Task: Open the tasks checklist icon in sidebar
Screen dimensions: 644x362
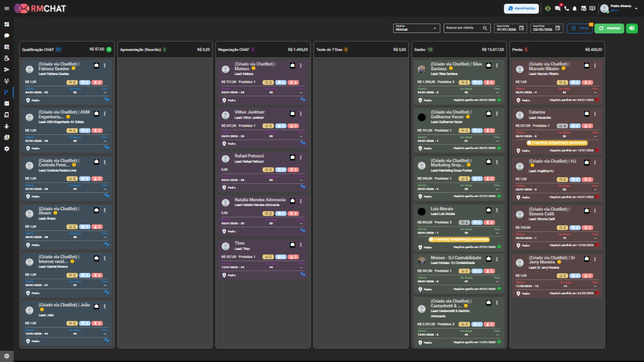Action: pos(7,104)
